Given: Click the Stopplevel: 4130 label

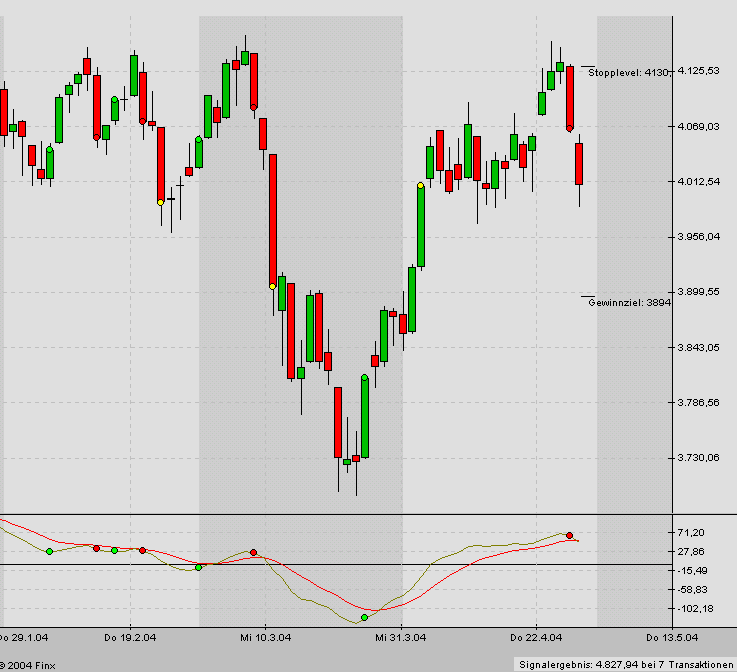Looking at the screenshot, I should click(630, 72).
